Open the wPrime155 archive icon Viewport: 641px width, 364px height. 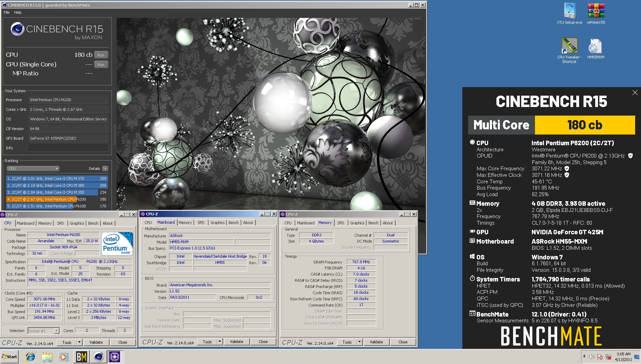click(596, 11)
